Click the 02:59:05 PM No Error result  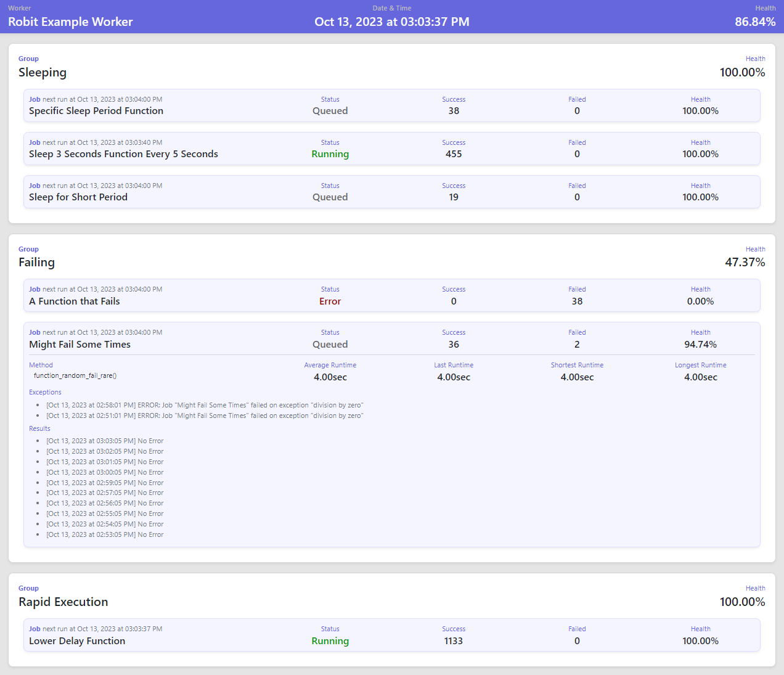(105, 483)
